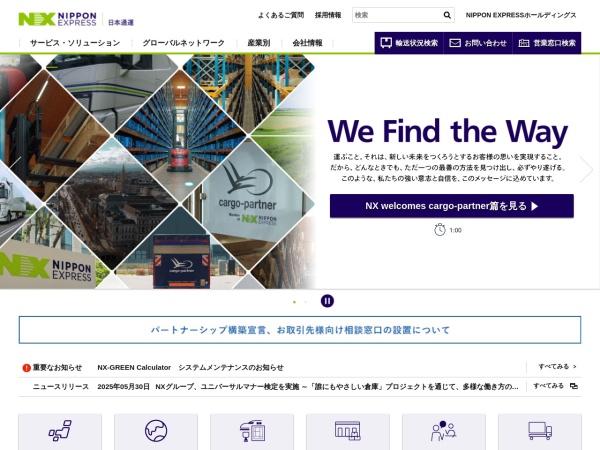Screen dimensions: 600x450
Task: Click the 輸送状況検索 button
Action: (x=409, y=43)
